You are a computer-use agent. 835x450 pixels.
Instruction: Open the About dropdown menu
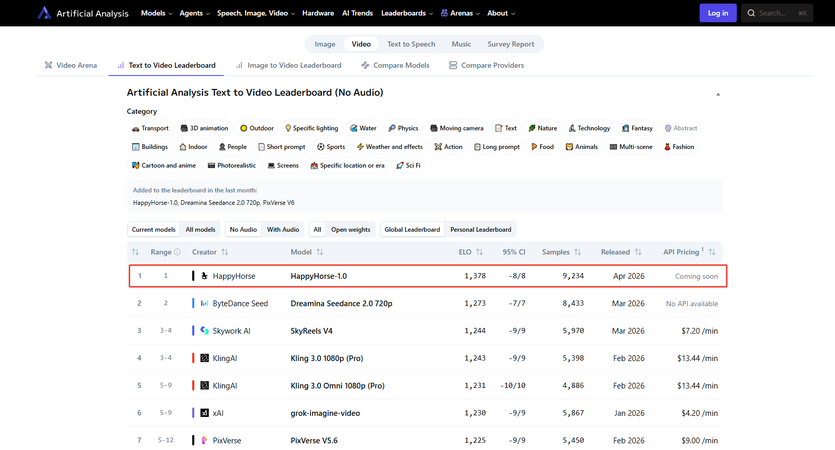coord(501,13)
